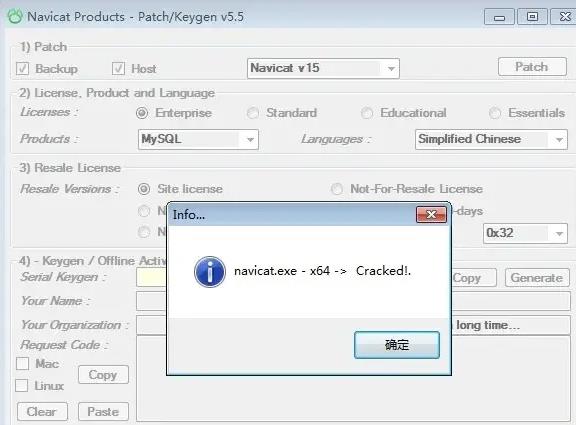Click into the Request Code text area

pyautogui.click(x=353, y=378)
